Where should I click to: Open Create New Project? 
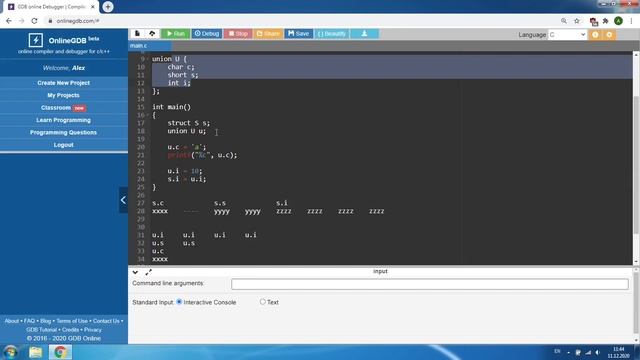[x=64, y=83]
